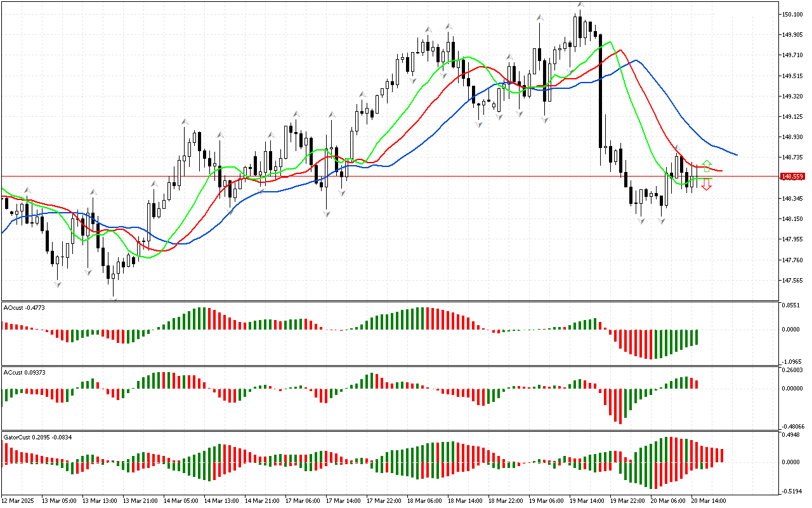Click the AOcust panel 0.0000 zero level
Viewport: 812px width, 508px height.
point(791,330)
